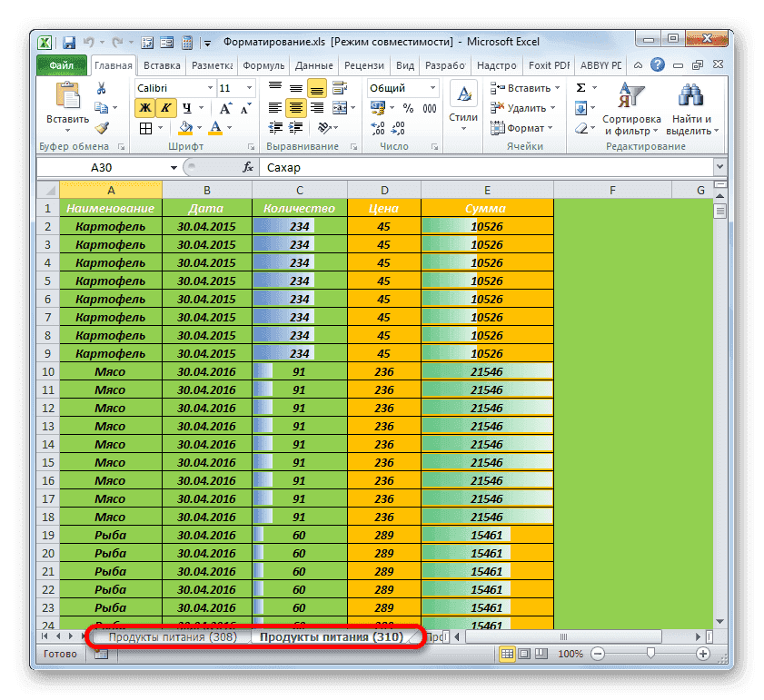This screenshot has height=700, width=764.
Task: Click the Wrap Text icon
Action: (x=342, y=87)
